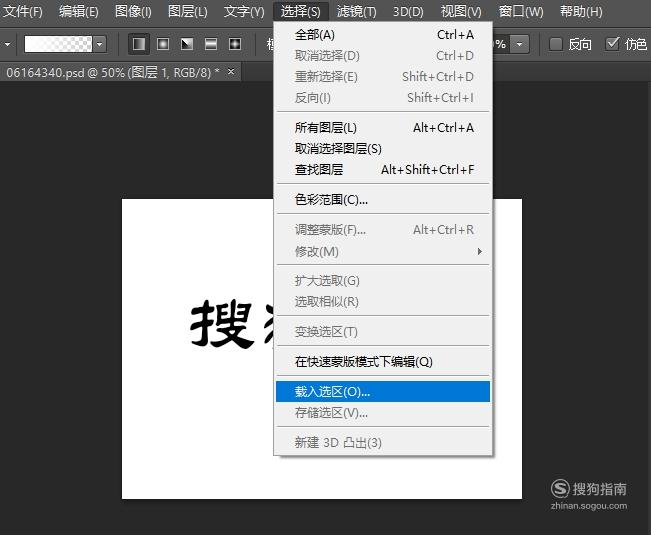Choose 查找图层 menu entry
The width and height of the screenshot is (651, 535).
383,170
